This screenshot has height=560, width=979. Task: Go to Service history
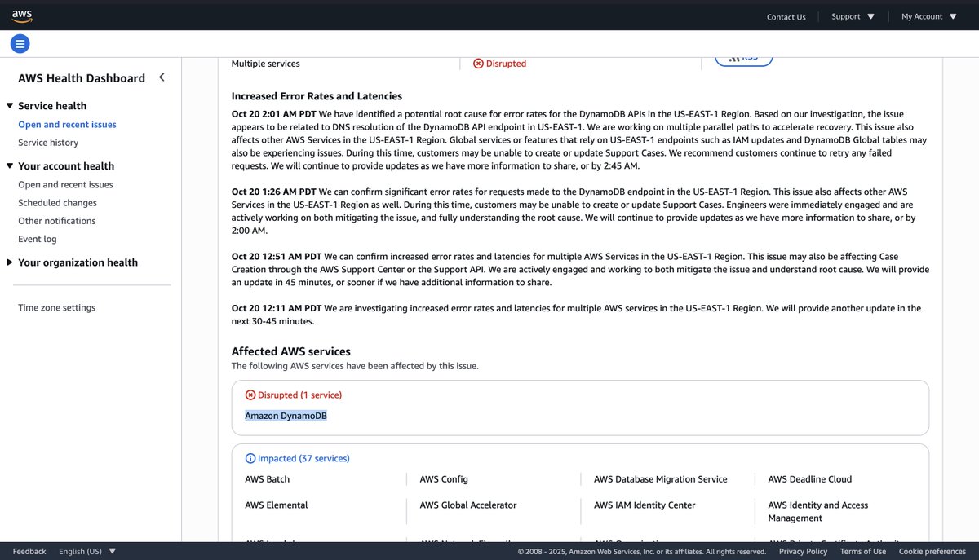pyautogui.click(x=48, y=143)
